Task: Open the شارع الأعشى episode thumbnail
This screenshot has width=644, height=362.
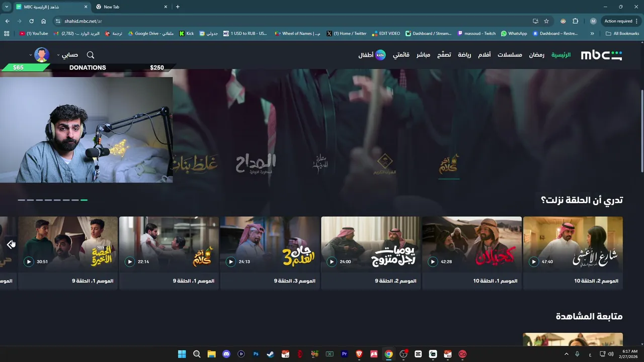Action: (573, 244)
